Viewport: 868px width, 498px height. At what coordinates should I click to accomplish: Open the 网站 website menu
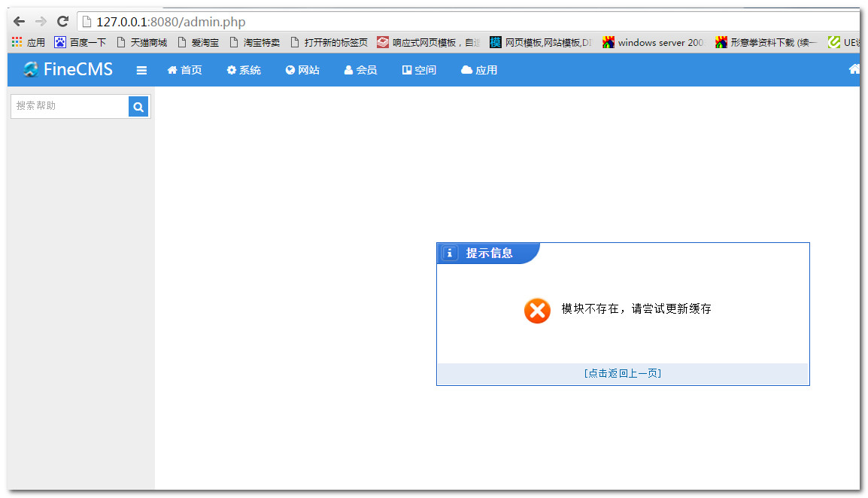coord(302,70)
